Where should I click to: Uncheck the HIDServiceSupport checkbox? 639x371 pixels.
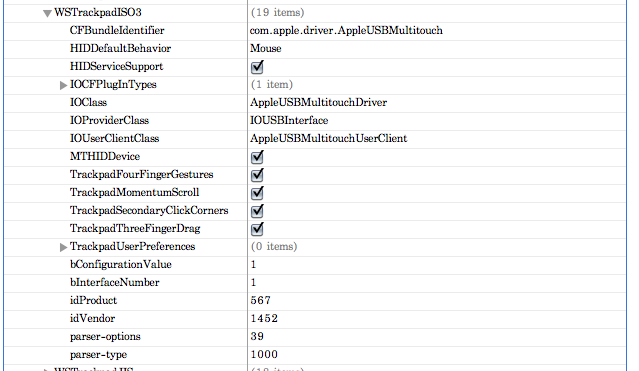click(x=257, y=66)
